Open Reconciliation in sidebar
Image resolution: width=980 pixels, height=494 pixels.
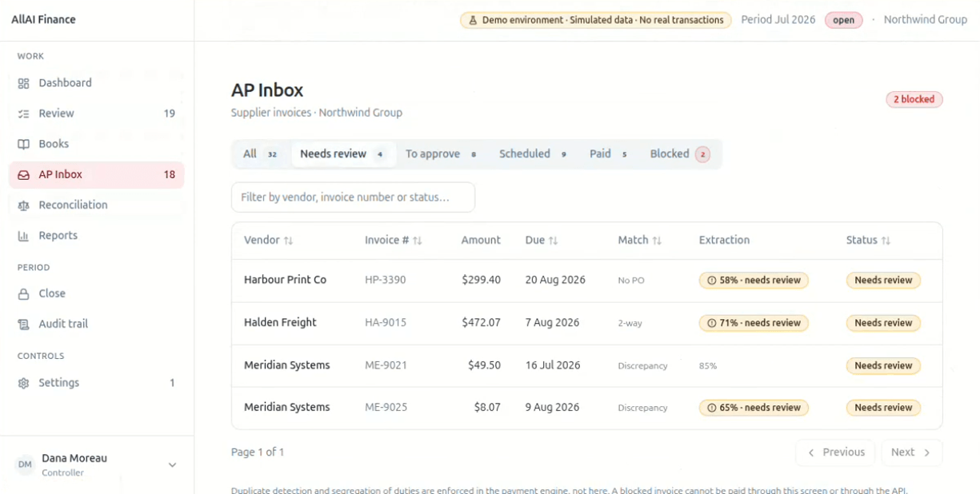[x=97, y=205]
